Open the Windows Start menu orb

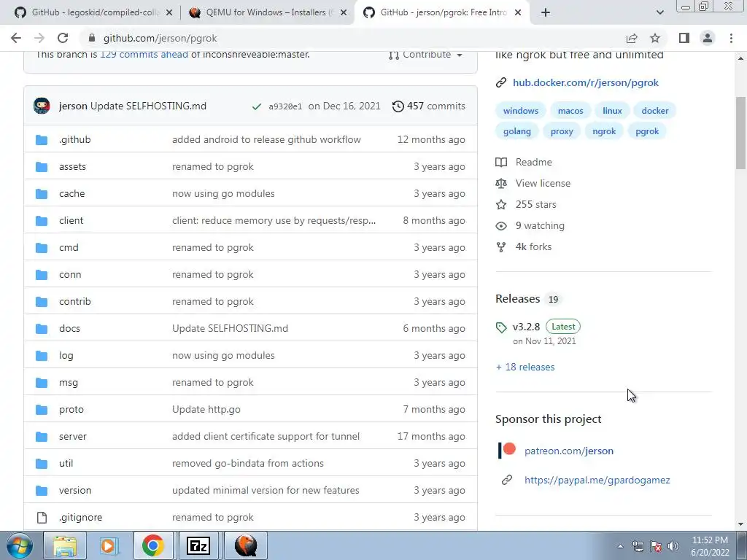pyautogui.click(x=19, y=546)
